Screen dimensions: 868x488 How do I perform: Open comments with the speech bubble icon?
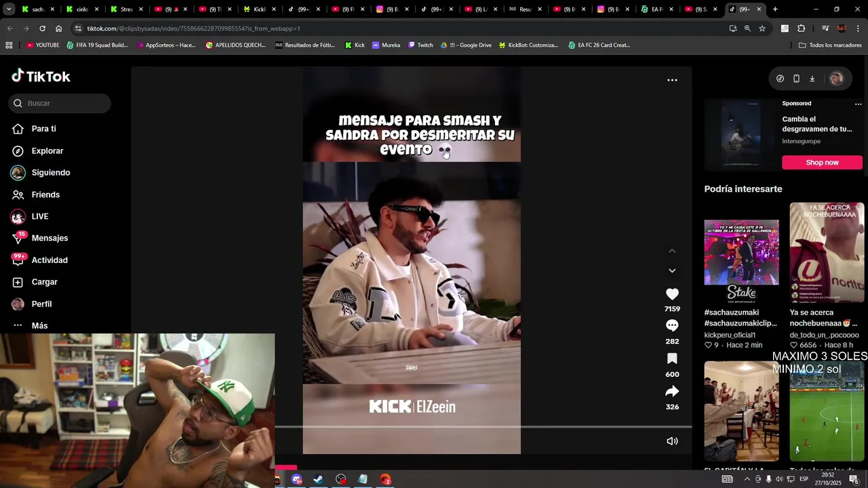pyautogui.click(x=672, y=326)
